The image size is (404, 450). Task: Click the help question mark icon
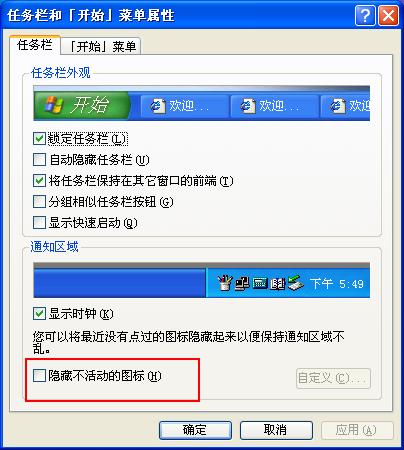(x=365, y=15)
